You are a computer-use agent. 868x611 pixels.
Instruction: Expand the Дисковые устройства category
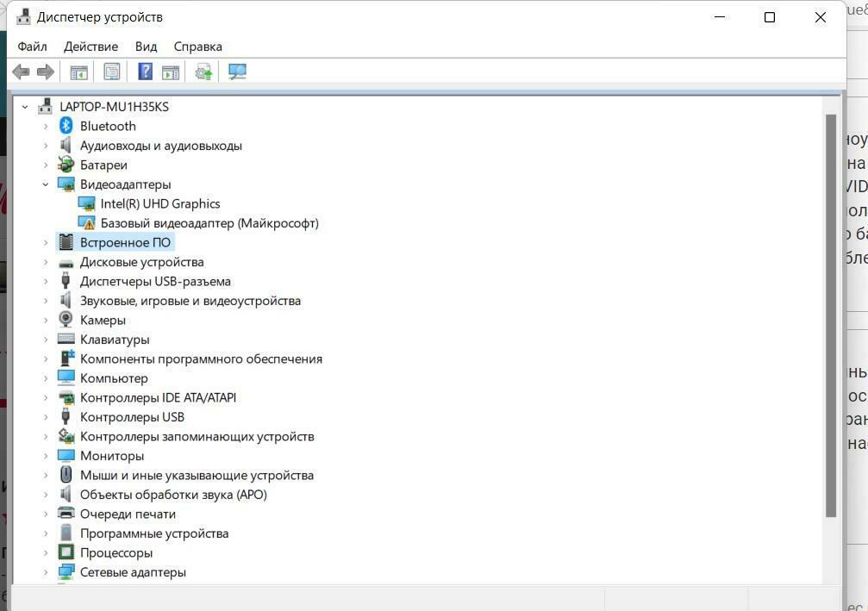click(x=46, y=262)
